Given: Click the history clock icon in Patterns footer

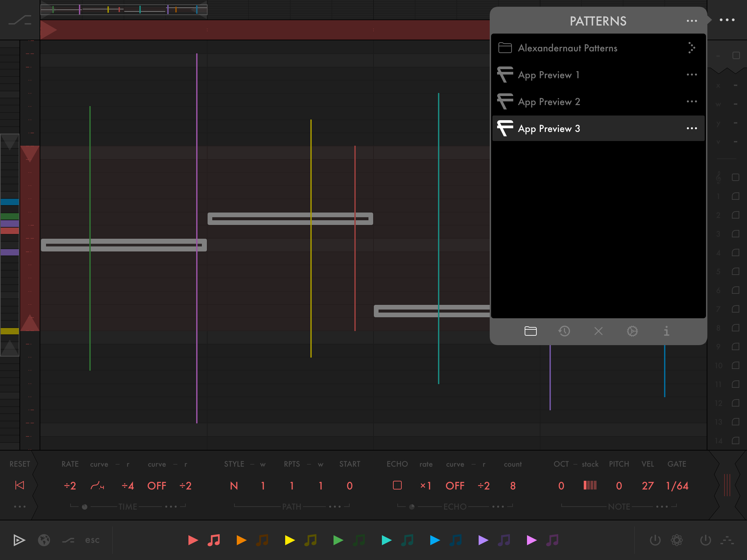Looking at the screenshot, I should point(564,331).
